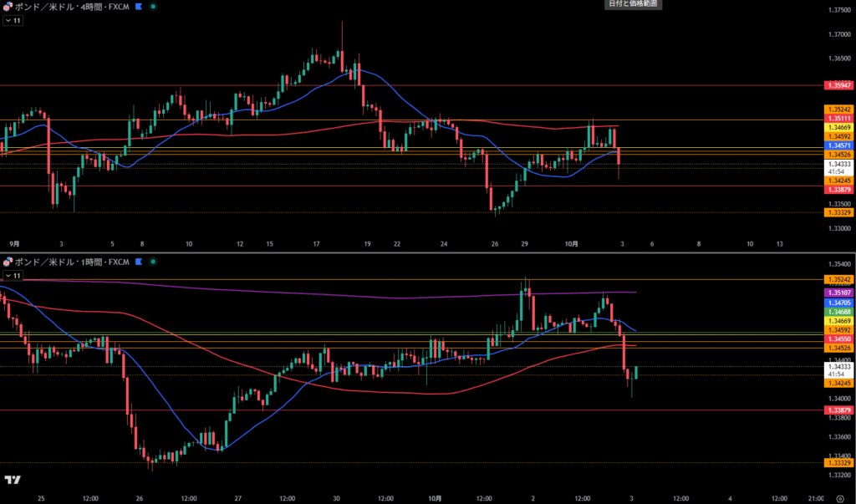Click the 日付と価格範囲 tooltip label at top

coord(632,4)
